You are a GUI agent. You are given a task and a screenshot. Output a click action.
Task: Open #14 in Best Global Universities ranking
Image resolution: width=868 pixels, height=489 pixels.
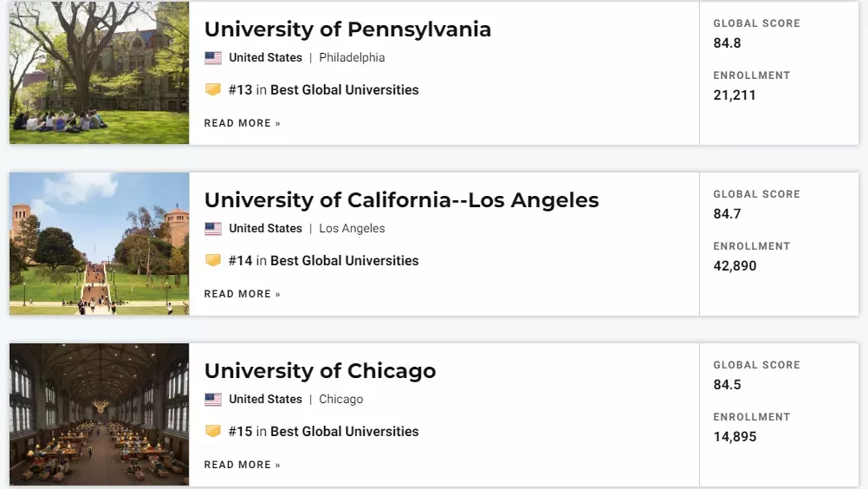(x=323, y=261)
